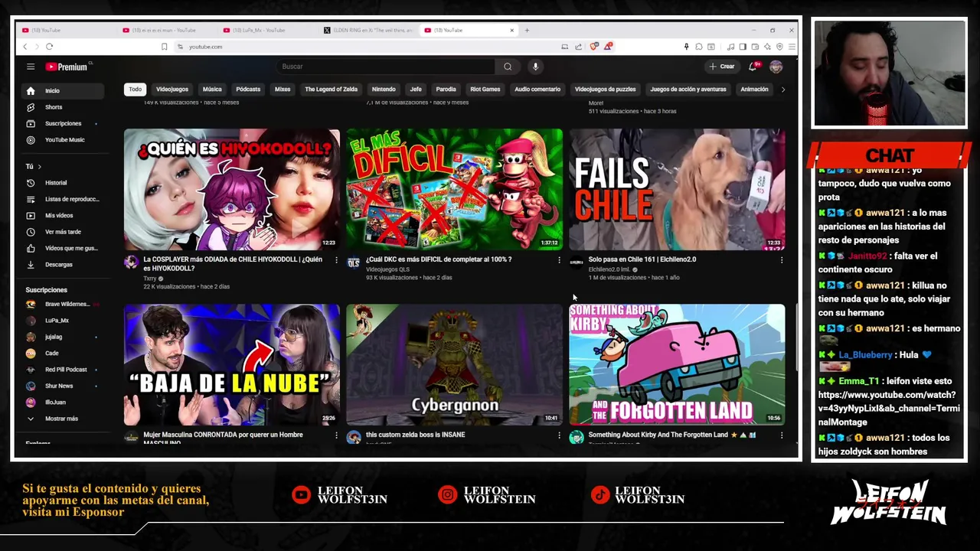Select Juegos de acción y aventuras chip
Image resolution: width=980 pixels, height=551 pixels.
point(688,90)
